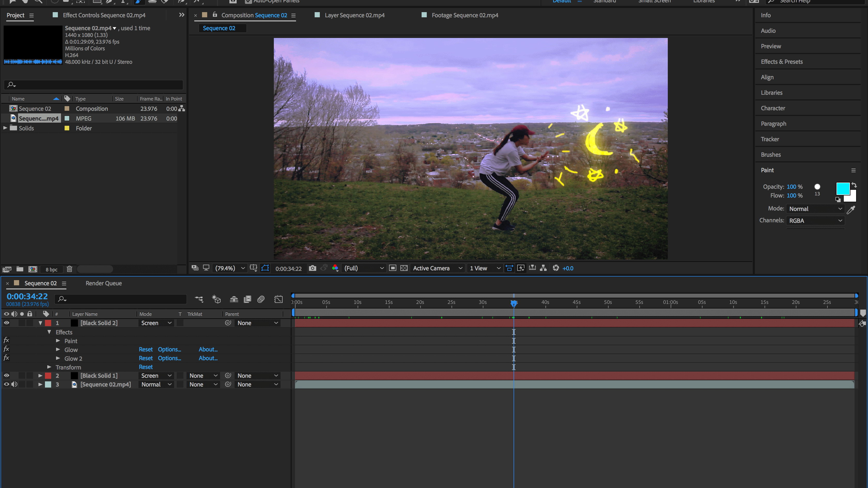The width and height of the screenshot is (868, 488).
Task: Open blending Mode dropdown for Black Solid 2
Action: [156, 323]
